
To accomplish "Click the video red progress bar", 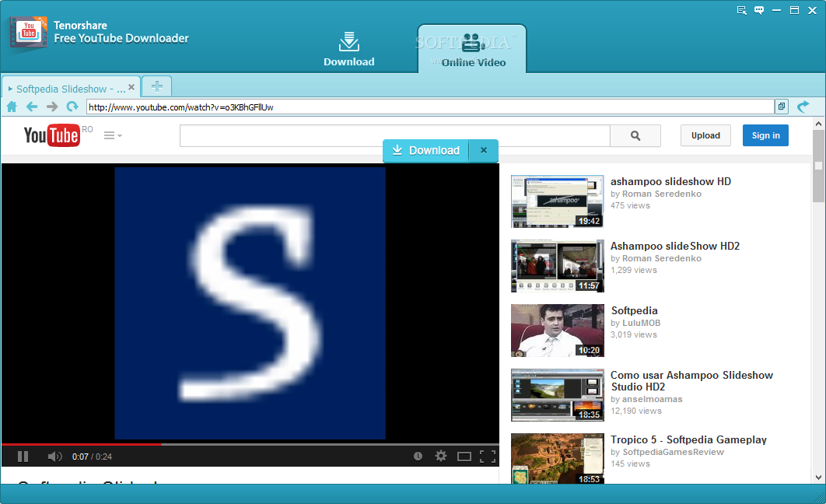I will click(82, 444).
